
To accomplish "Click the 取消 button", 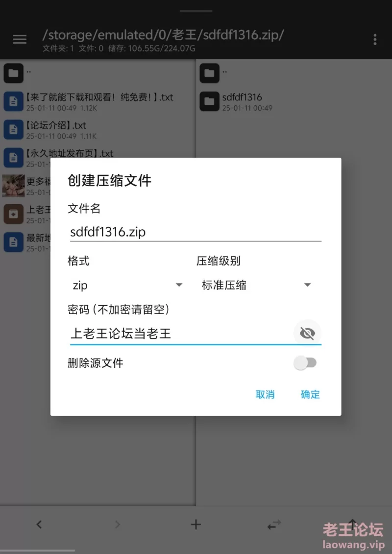I will pos(265,394).
